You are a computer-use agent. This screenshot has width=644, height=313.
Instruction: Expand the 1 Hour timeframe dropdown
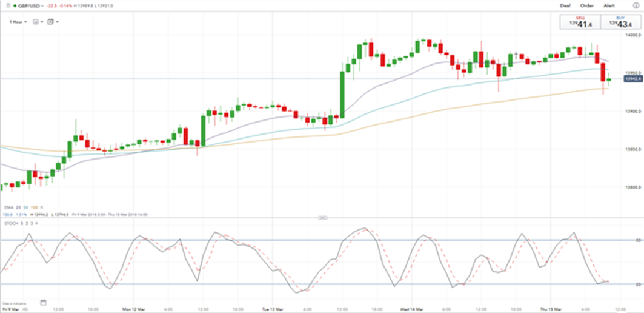point(18,22)
